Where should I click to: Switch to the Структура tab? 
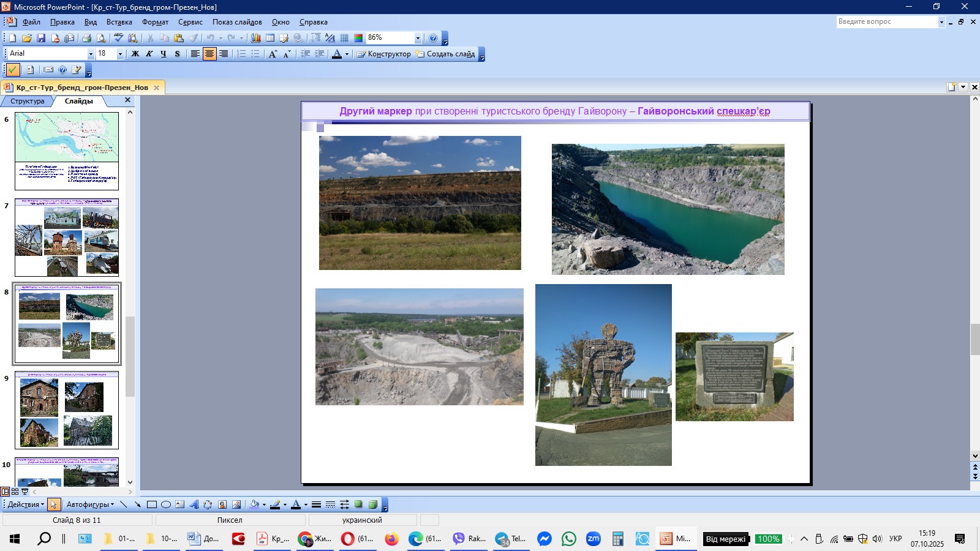pyautogui.click(x=27, y=101)
